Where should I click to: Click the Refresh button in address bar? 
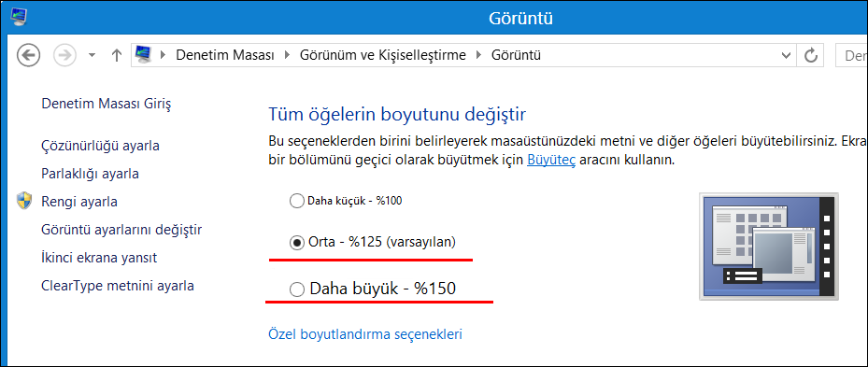tap(810, 55)
